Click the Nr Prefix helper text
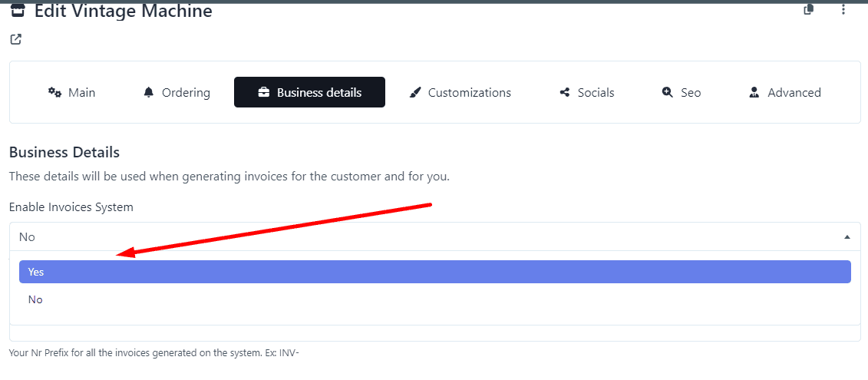The image size is (868, 380). [158, 353]
